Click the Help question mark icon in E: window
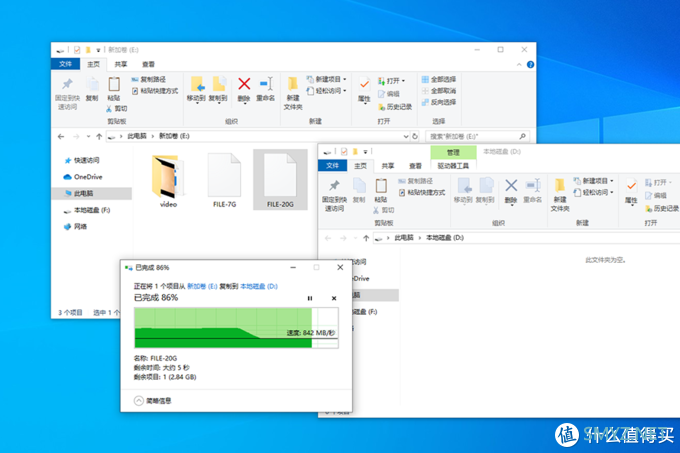The width and height of the screenshot is (680, 453). pos(530,65)
